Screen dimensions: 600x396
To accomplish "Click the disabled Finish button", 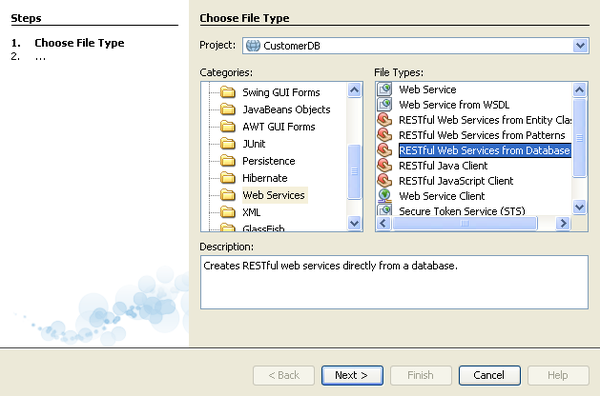I will (421, 375).
